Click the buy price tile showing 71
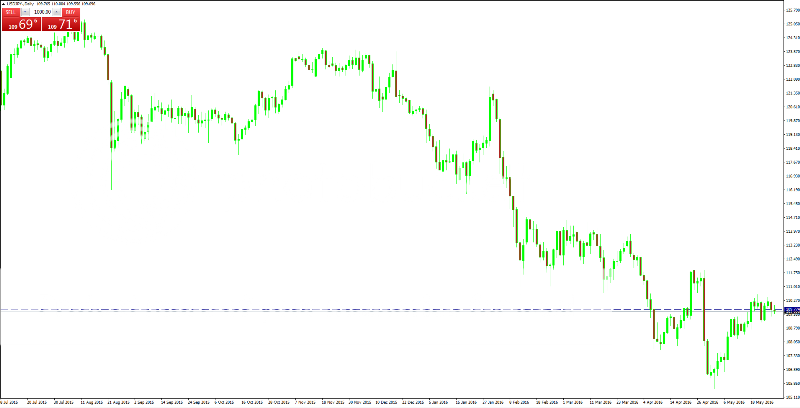The width and height of the screenshot is (800, 408). pyautogui.click(x=61, y=24)
